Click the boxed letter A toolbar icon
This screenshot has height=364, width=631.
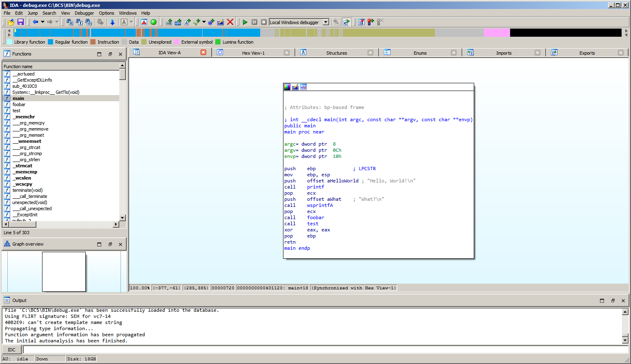pyautogui.click(x=124, y=22)
